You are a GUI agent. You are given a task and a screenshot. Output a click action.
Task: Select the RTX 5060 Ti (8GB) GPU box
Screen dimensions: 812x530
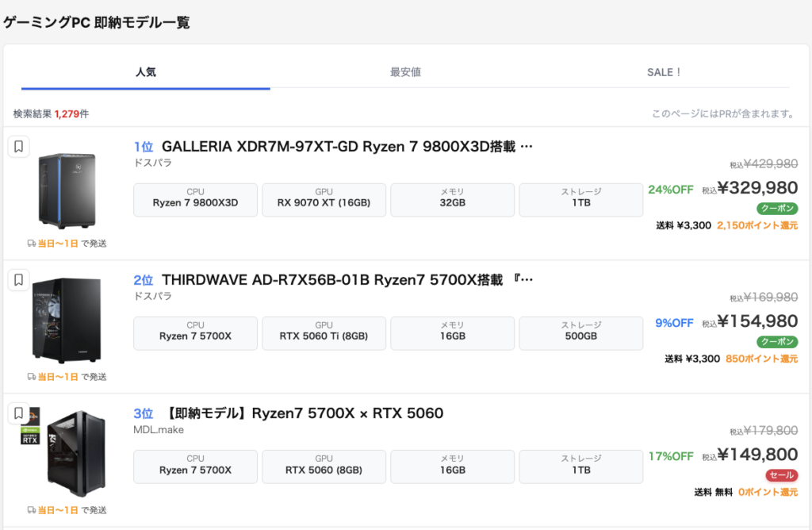(x=324, y=332)
